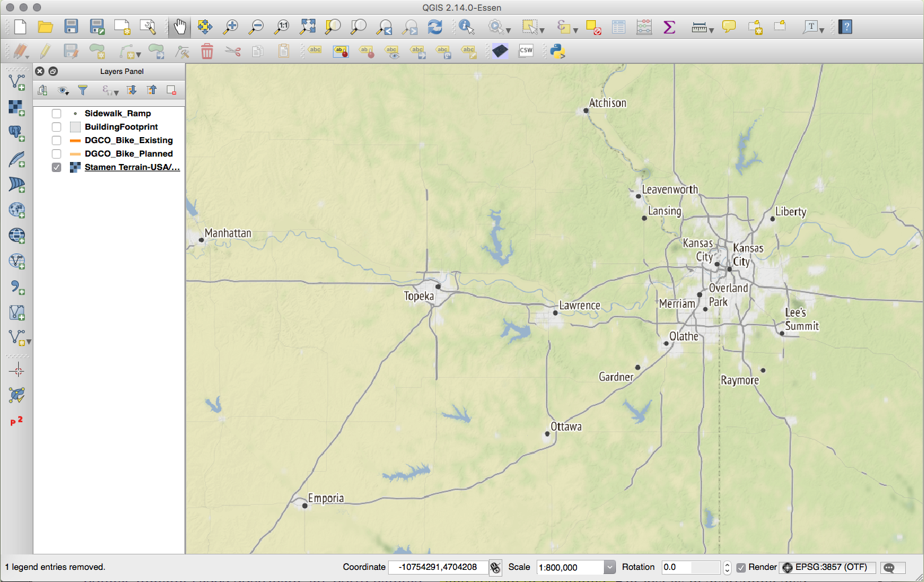Screen dimensions: 924x582
Task: Select the Pan Map hand tool
Action: pyautogui.click(x=180, y=27)
